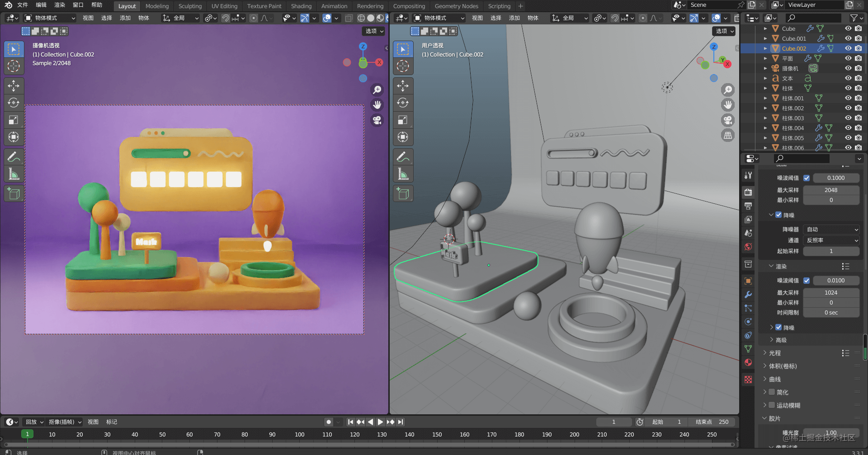This screenshot has width=868, height=455.
Task: Jump to the last frame in timeline
Action: [401, 422]
